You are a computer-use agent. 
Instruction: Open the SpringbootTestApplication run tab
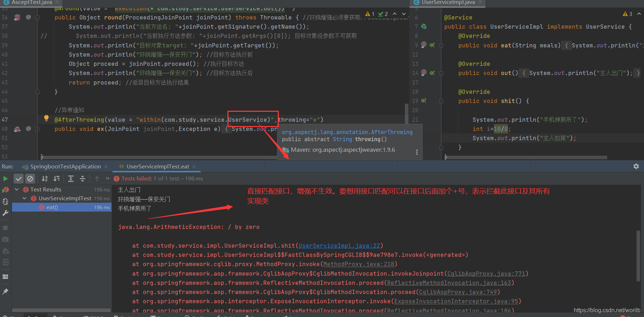(x=66, y=166)
